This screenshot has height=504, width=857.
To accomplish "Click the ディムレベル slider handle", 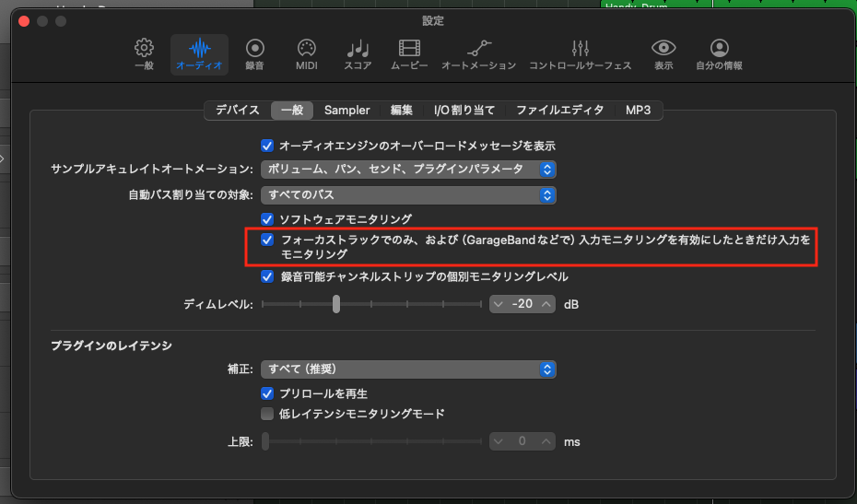I will coord(336,304).
